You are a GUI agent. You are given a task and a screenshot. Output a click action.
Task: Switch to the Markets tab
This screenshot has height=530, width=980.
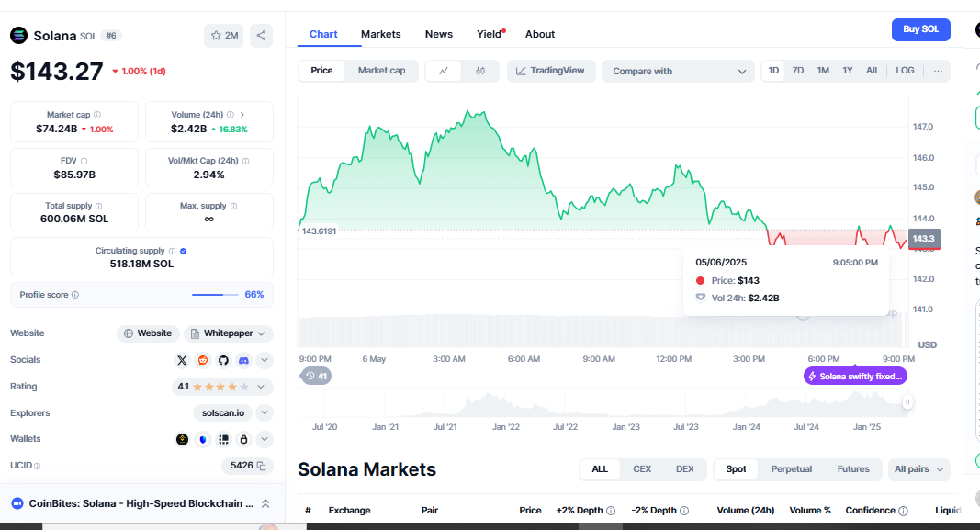tap(380, 34)
